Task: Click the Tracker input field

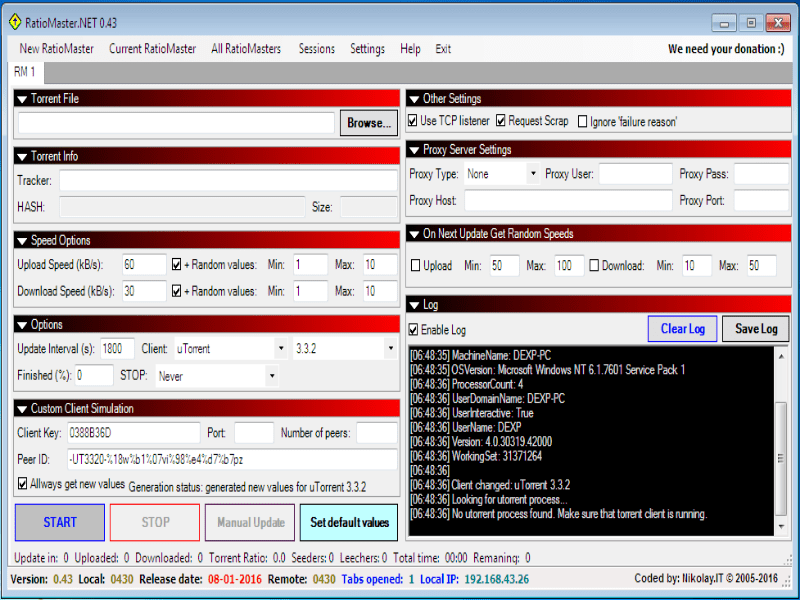Action: 228,180
